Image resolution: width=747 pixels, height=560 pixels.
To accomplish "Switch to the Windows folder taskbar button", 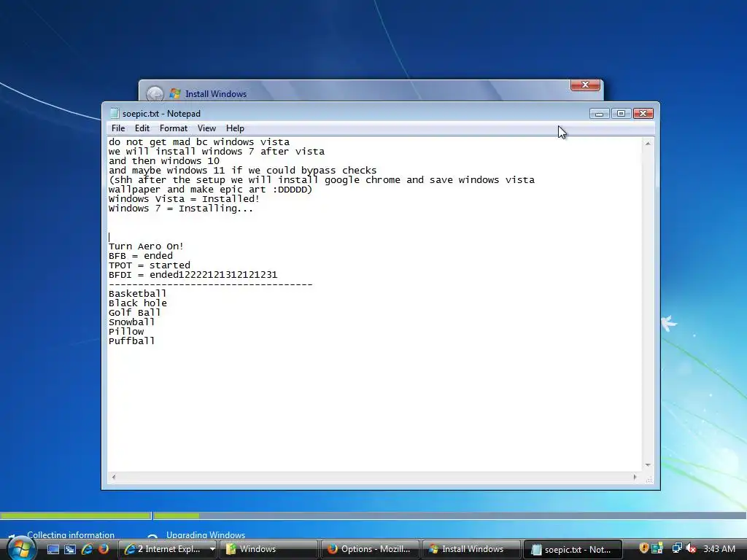I will [268, 549].
